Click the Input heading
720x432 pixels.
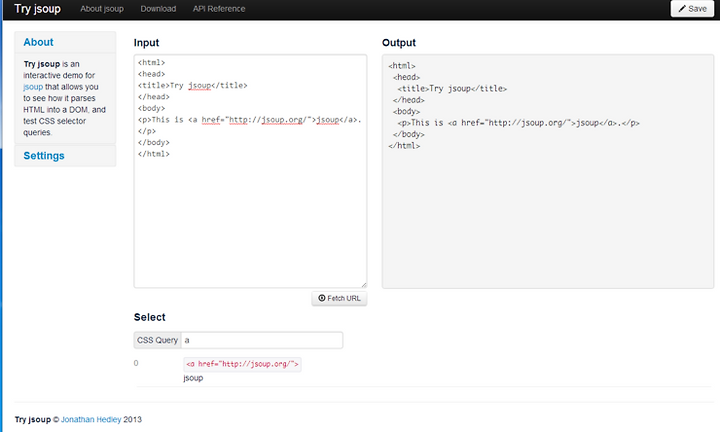146,43
